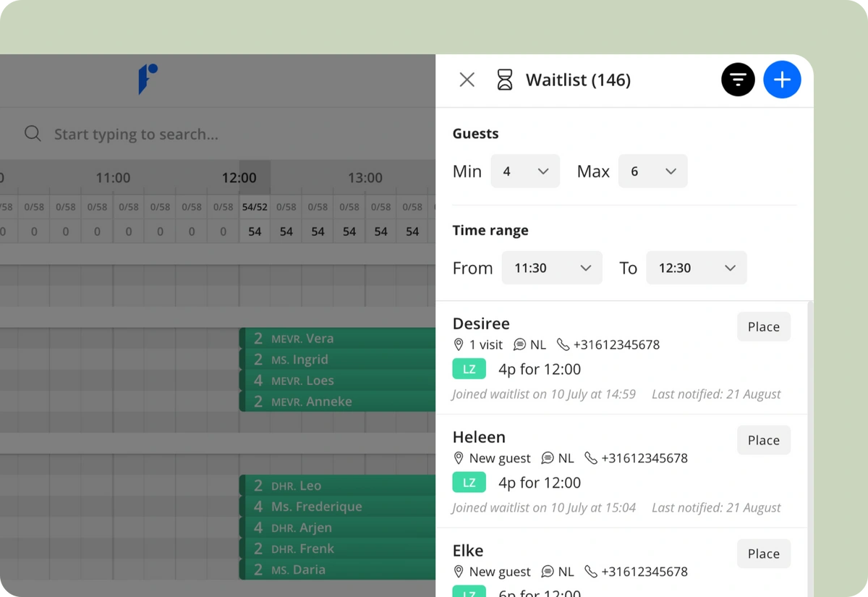Open the Dhr. Arjen reservation
Viewport: 868px width, 597px height.
click(x=338, y=528)
